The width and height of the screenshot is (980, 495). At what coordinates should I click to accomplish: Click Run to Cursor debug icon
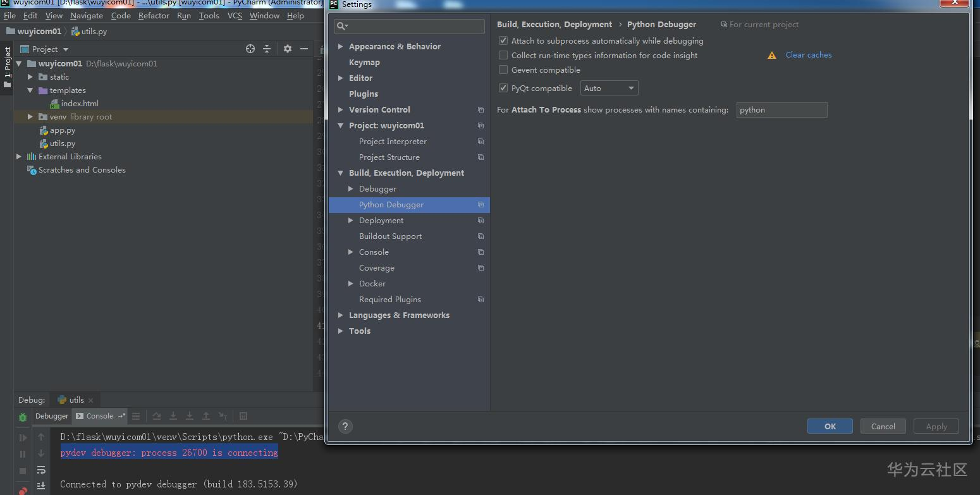223,416
